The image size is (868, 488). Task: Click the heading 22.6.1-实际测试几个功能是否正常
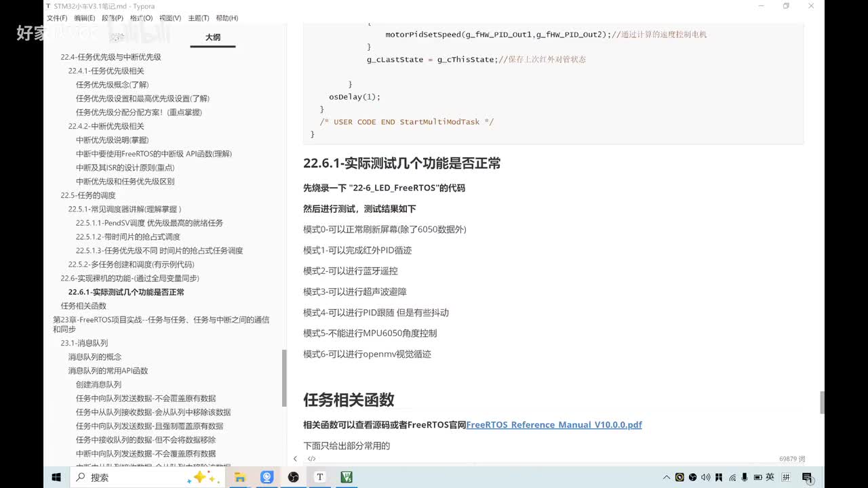402,163
